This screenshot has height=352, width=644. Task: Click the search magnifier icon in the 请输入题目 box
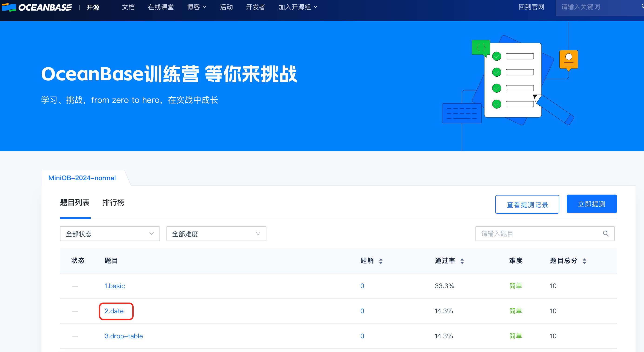pyautogui.click(x=605, y=234)
